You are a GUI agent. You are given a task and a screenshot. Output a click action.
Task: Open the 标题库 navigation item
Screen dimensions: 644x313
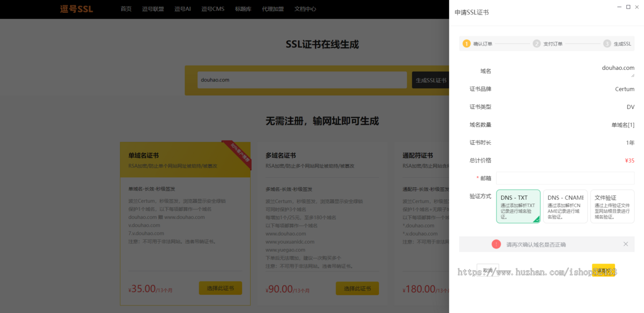pyautogui.click(x=243, y=9)
